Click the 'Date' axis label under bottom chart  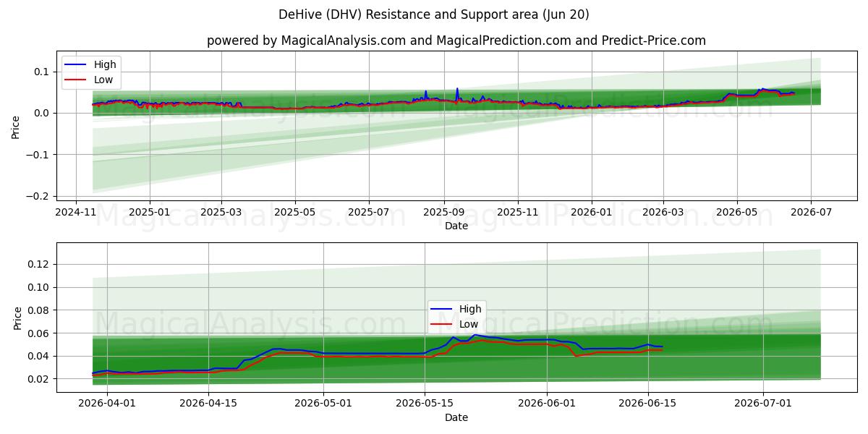456,417
